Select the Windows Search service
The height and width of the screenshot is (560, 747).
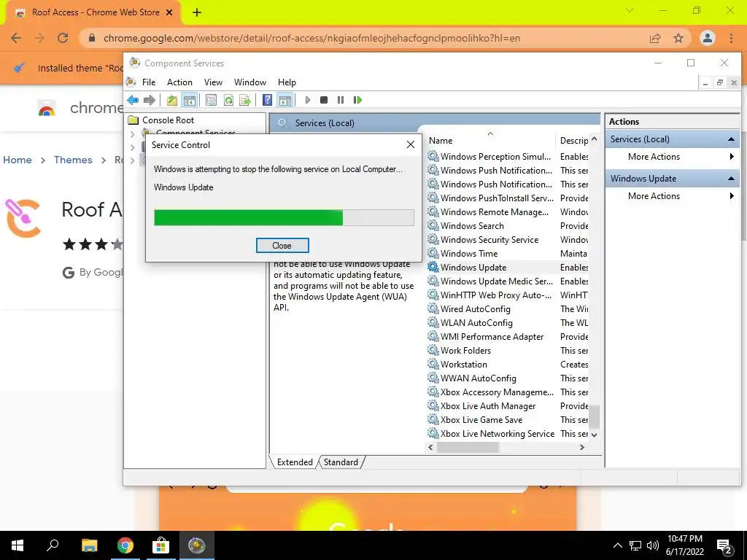click(x=508, y=226)
